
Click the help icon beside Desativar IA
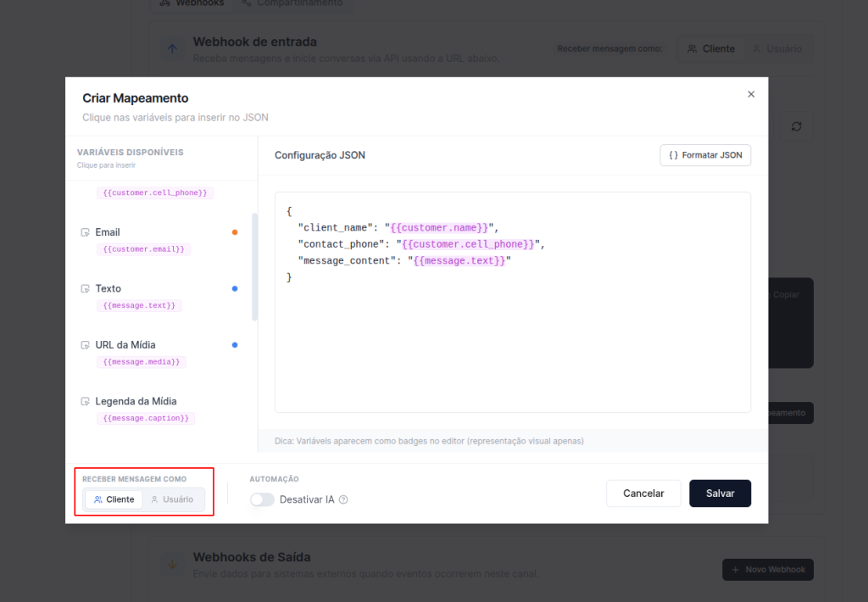click(x=343, y=500)
